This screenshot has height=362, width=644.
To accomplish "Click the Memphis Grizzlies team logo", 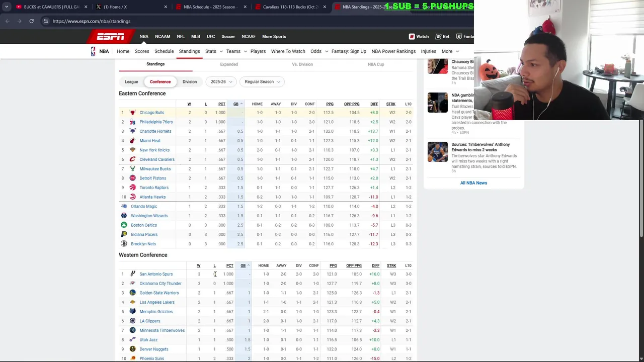I will pyautogui.click(x=132, y=312).
